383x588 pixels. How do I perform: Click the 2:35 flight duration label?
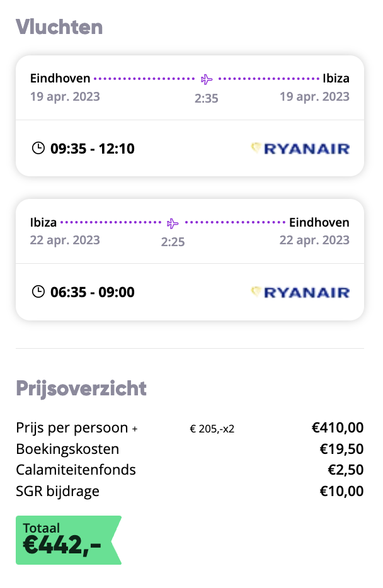point(207,98)
